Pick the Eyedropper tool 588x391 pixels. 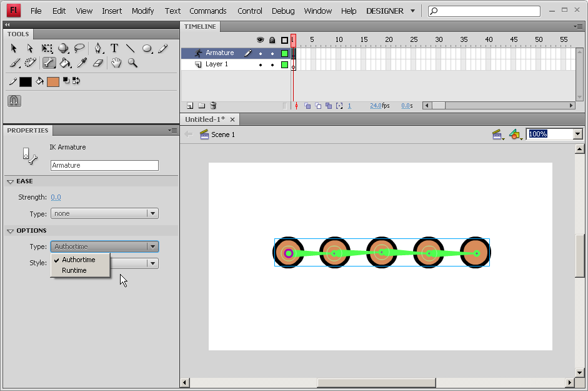click(x=81, y=63)
